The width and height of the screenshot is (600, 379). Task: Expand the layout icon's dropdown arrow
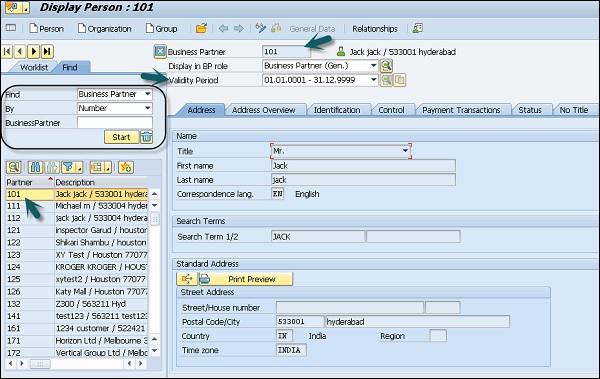tap(108, 168)
